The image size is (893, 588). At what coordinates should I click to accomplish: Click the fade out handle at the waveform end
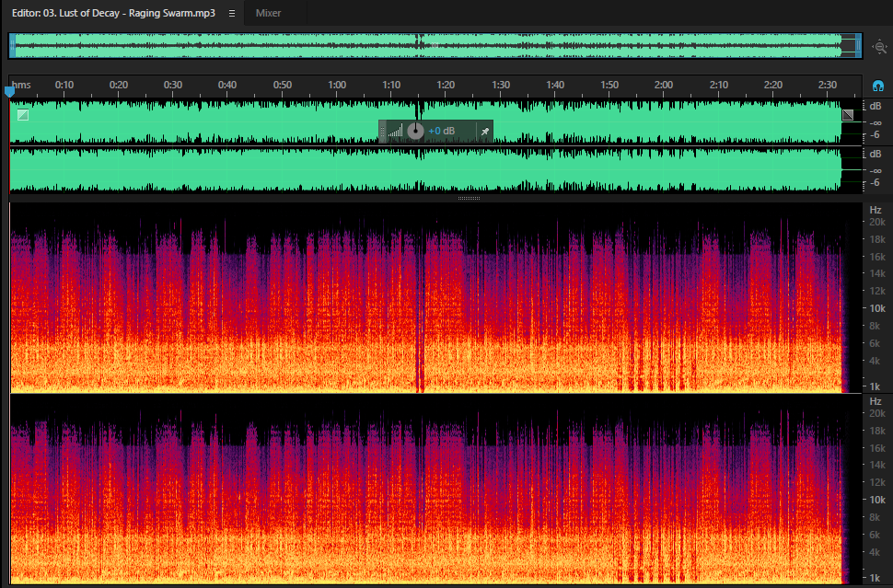coord(848,115)
